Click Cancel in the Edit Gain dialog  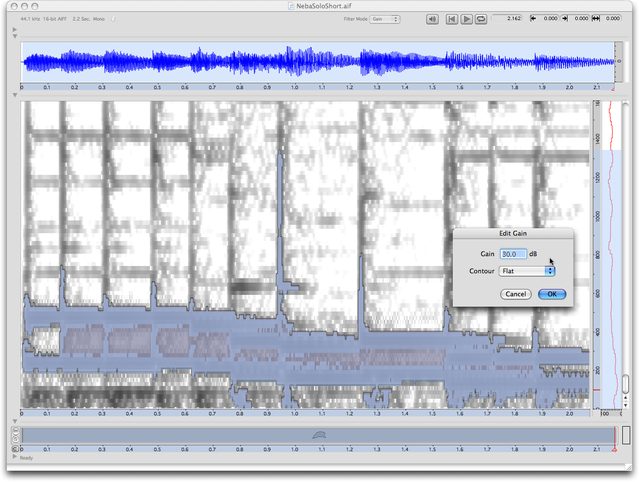515,294
